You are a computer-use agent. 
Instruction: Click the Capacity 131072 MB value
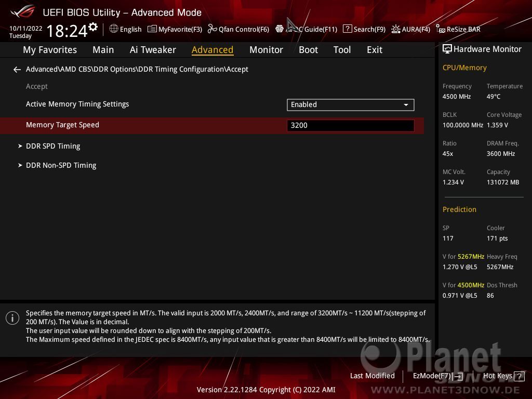coord(503,182)
